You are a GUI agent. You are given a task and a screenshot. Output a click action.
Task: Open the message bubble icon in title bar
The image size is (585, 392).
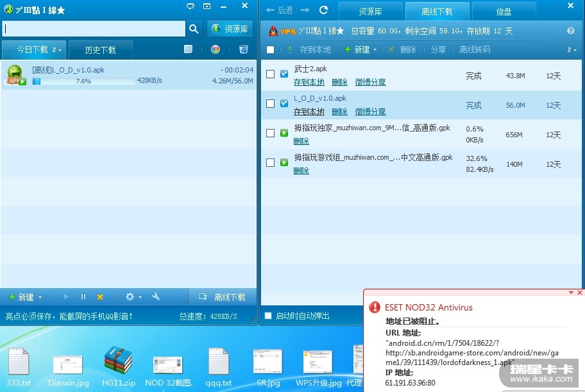[x=191, y=6]
